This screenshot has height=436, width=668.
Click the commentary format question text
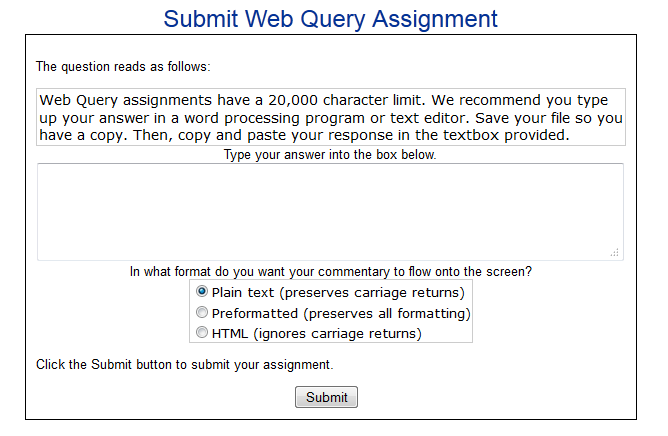coord(331,271)
